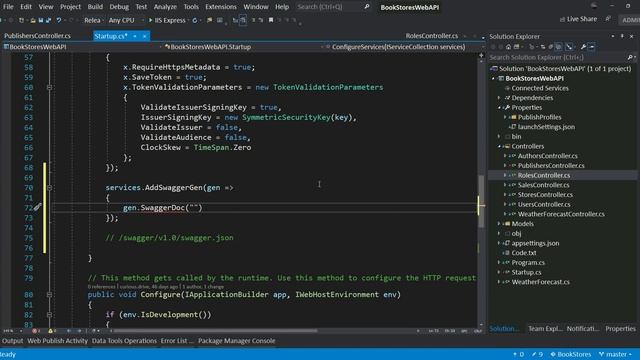Image resolution: width=640 pixels, height=360 pixels.
Task: Open the BookStoresWebAPI project navigation dropdown
Action: [x=82, y=47]
